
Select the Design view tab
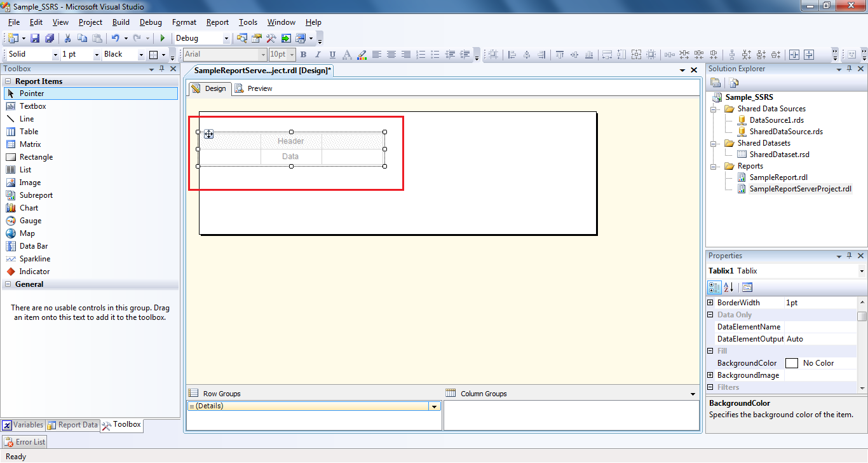tap(209, 88)
